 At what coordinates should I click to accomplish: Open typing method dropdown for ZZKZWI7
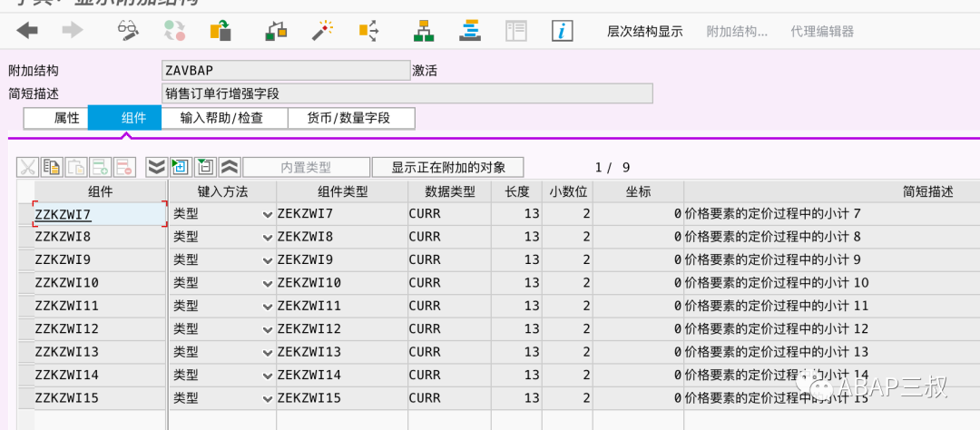click(x=268, y=214)
